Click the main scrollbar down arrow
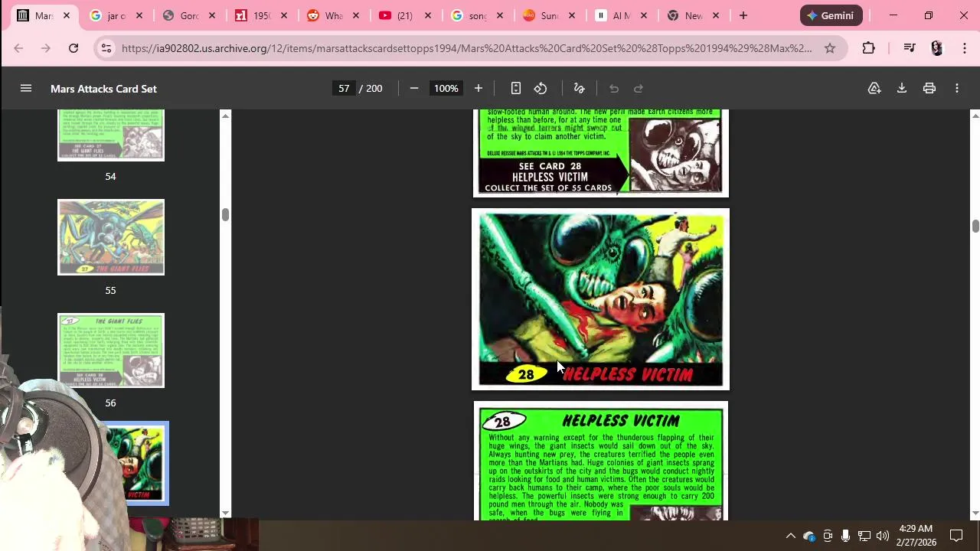Image resolution: width=980 pixels, height=551 pixels. coord(975,514)
